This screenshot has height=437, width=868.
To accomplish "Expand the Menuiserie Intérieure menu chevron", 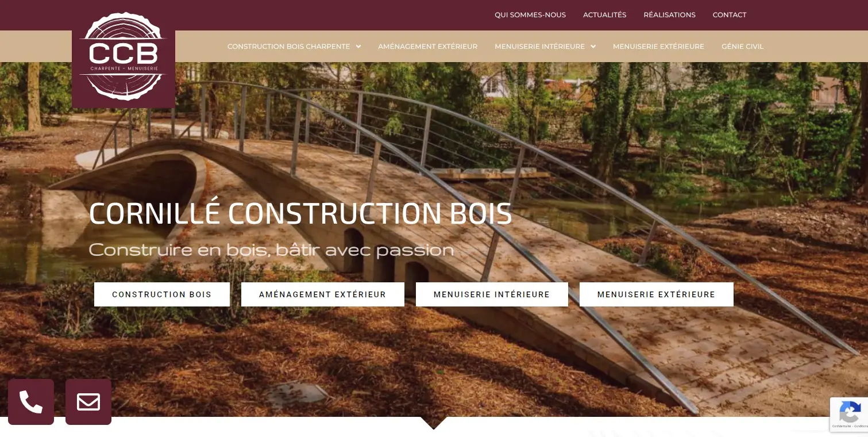I will point(593,47).
